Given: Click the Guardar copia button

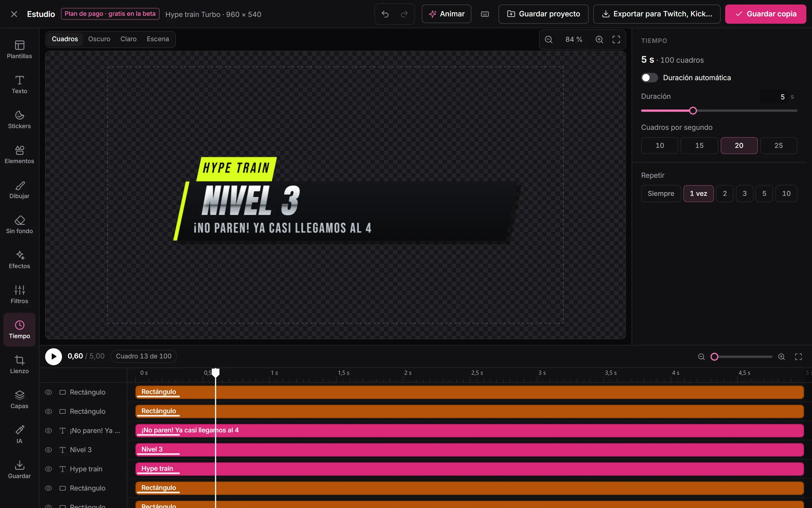Looking at the screenshot, I should [x=765, y=14].
